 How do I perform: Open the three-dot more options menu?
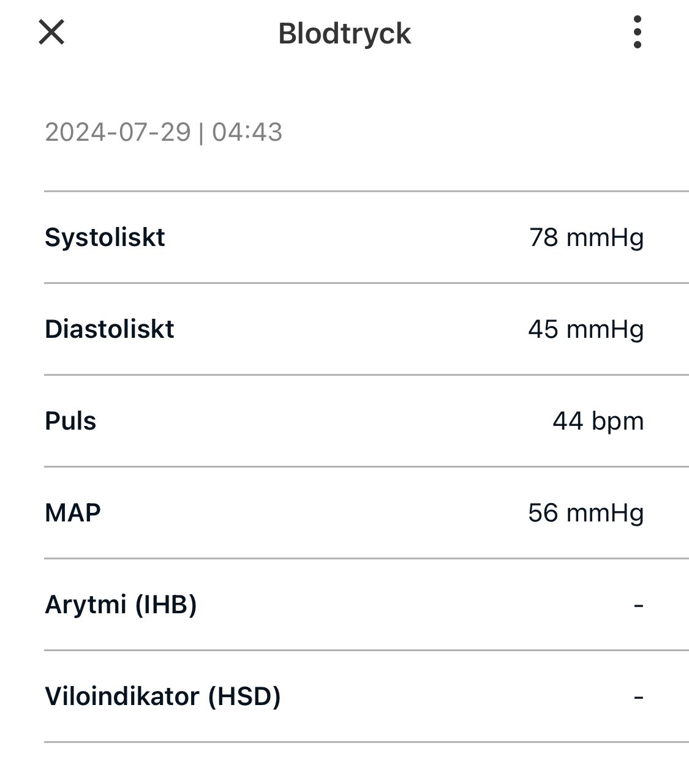click(x=637, y=32)
